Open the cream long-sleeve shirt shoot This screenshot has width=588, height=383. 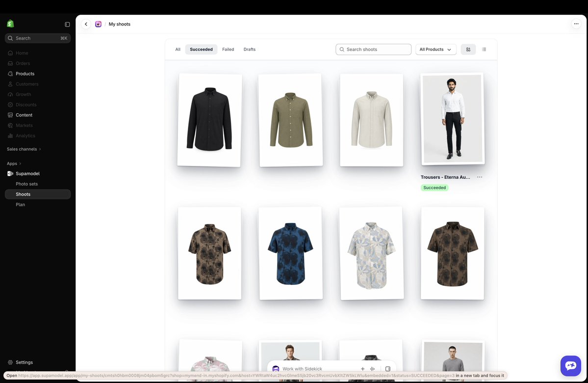click(372, 120)
